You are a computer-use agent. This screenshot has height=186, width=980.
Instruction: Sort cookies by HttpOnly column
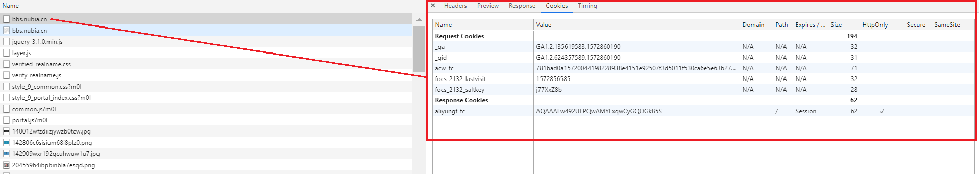tap(881, 24)
